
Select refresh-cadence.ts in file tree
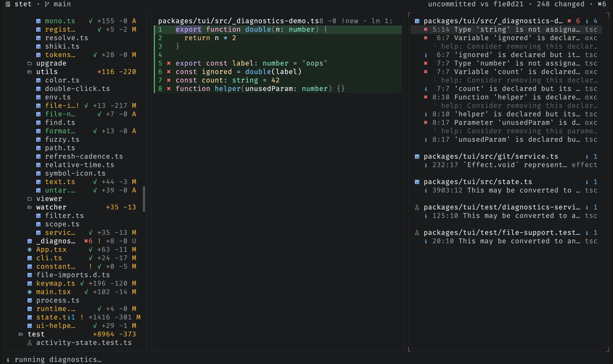84,156
